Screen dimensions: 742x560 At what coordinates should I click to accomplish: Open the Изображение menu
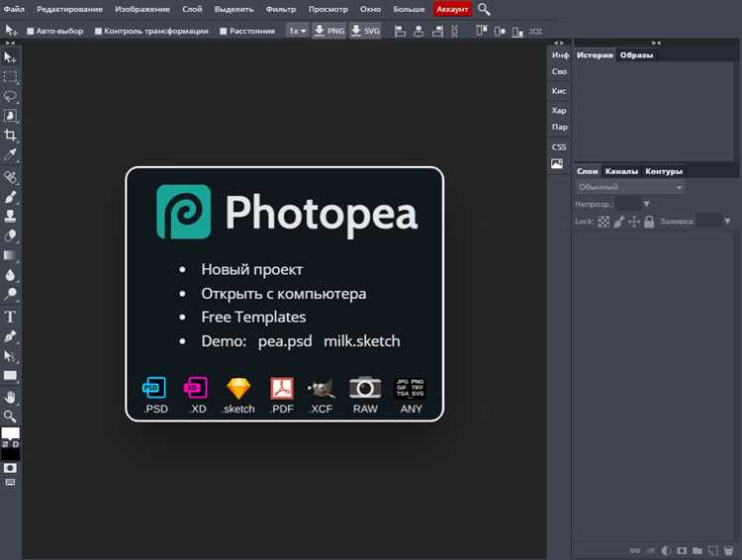(x=142, y=9)
